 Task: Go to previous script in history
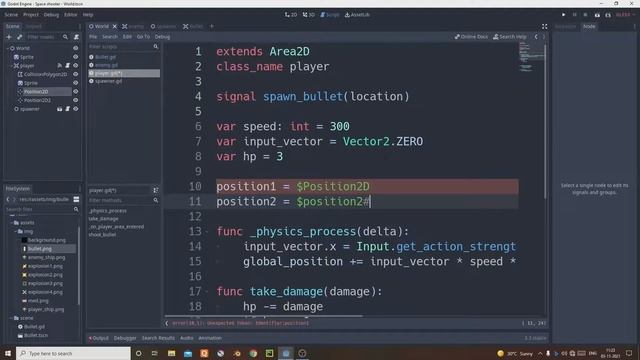tap(536, 37)
